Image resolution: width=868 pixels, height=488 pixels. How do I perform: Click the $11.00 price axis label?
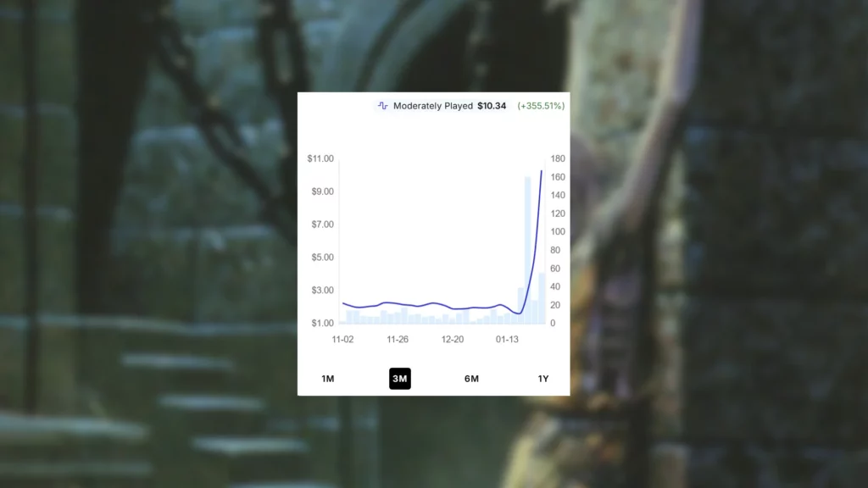(x=320, y=158)
